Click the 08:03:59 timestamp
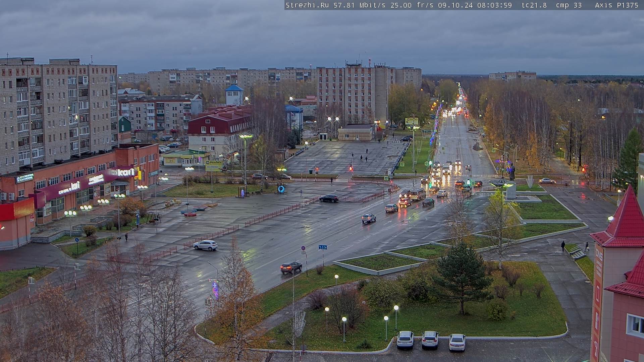This screenshot has height=362, width=644. click(494, 5)
